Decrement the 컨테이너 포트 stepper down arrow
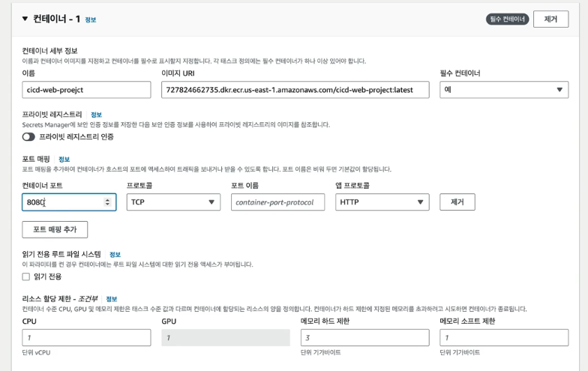The height and width of the screenshot is (371, 588). coord(108,204)
